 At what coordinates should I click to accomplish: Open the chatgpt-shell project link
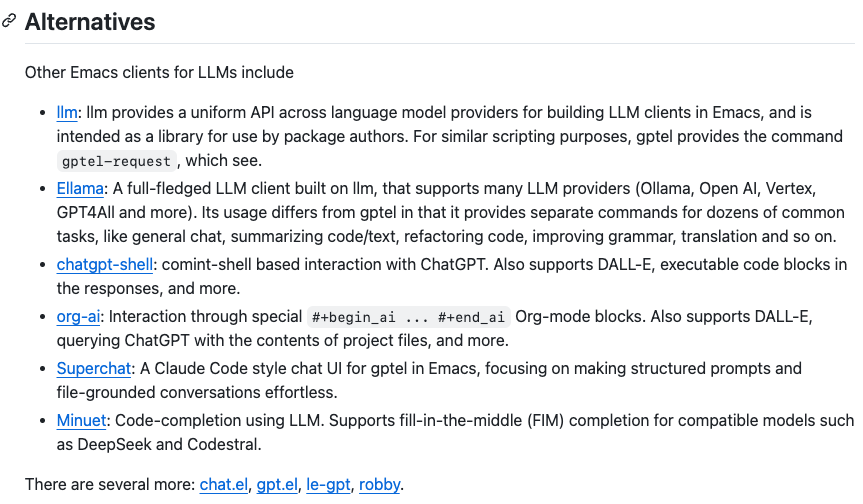[x=105, y=265]
